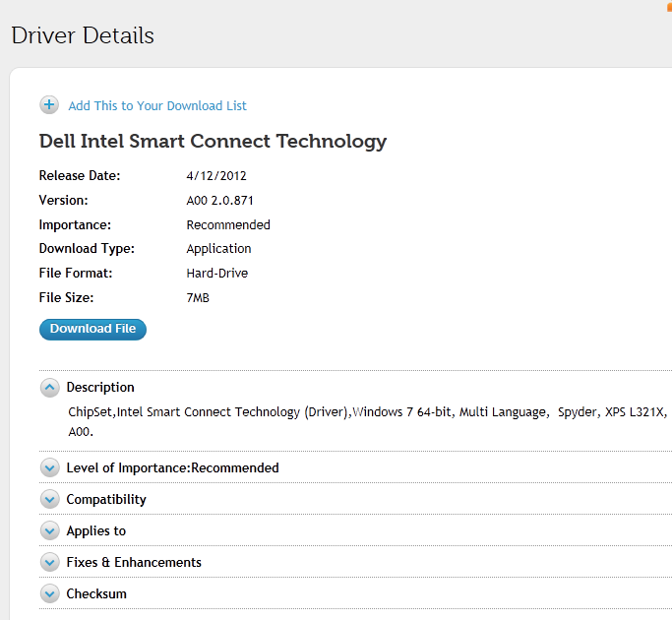Screen dimensions: 672x620
Task: Expand the 'Level of Importance:Recommended' heading
Action: [x=172, y=468]
